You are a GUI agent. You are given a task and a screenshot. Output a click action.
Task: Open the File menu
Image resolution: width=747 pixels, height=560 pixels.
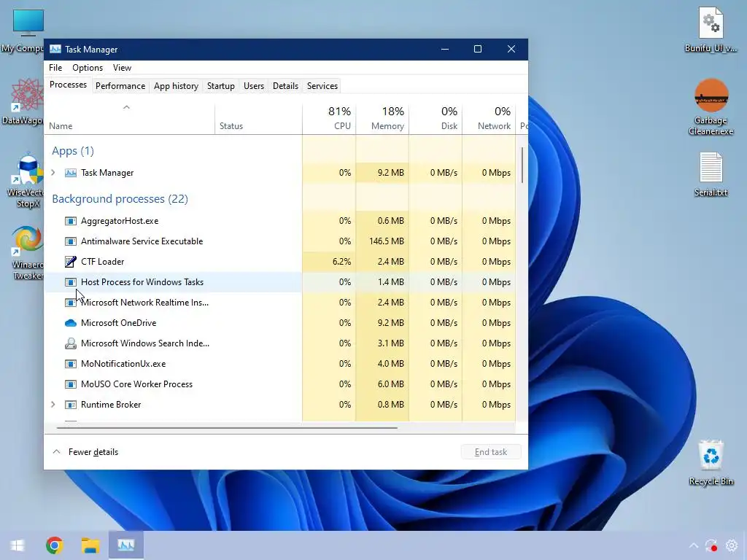click(x=55, y=68)
